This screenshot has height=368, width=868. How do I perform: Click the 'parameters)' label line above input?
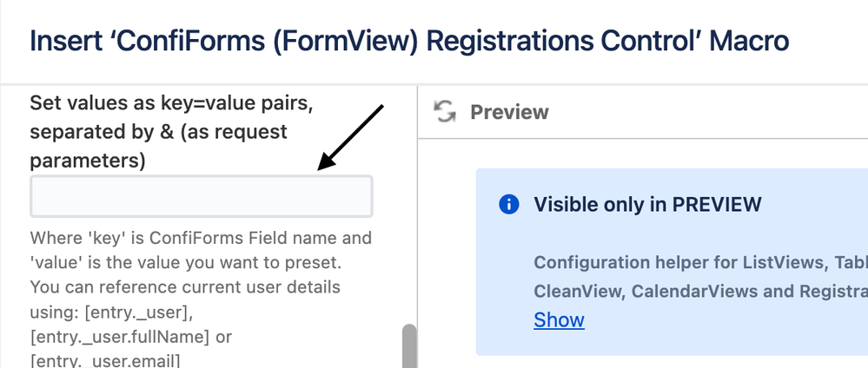88,161
